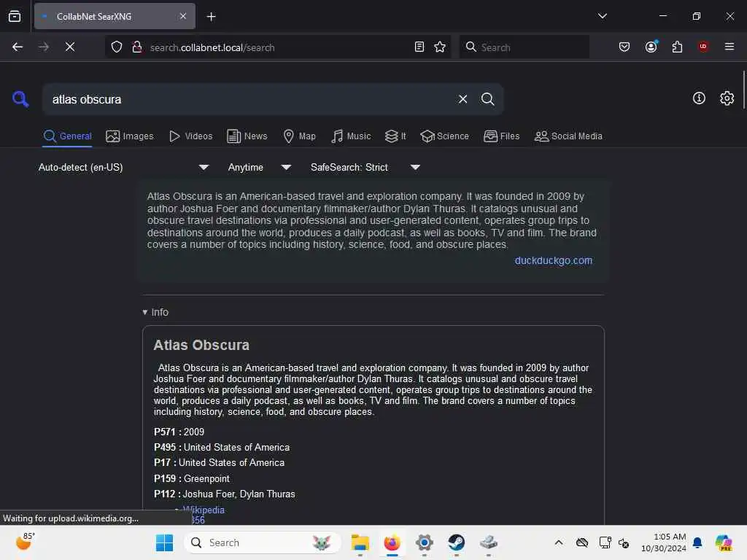Click the P571 : 2009 row

click(179, 432)
